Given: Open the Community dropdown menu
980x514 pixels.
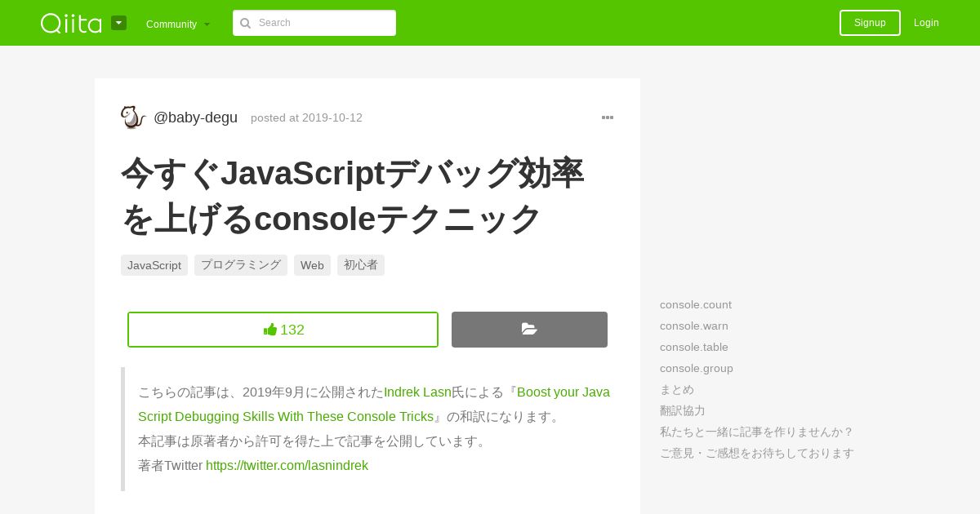Looking at the screenshot, I should (178, 24).
